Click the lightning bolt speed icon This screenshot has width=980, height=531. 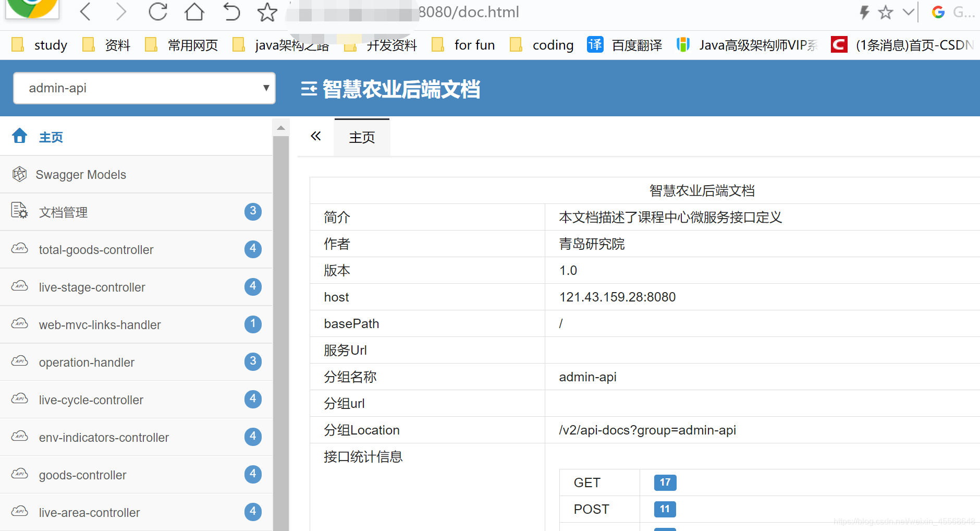(864, 12)
